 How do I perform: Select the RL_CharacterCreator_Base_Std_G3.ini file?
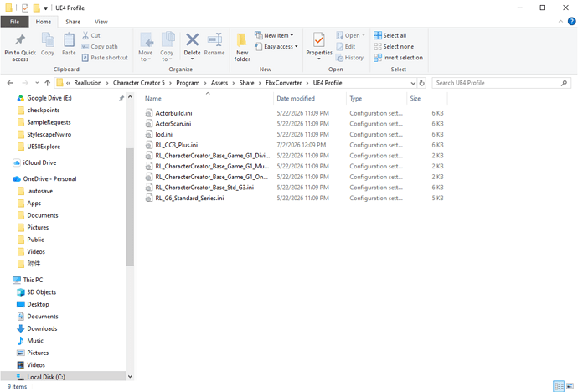click(204, 188)
